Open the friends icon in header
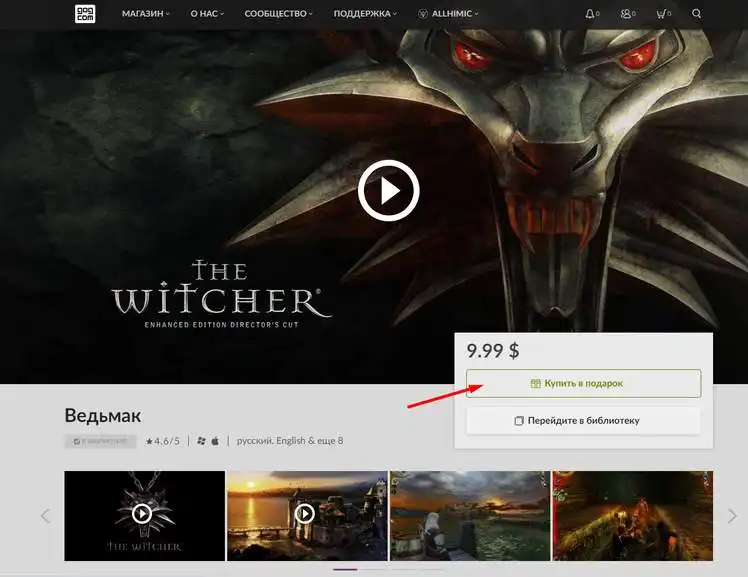Viewport: 748px width, 577px height. (627, 14)
